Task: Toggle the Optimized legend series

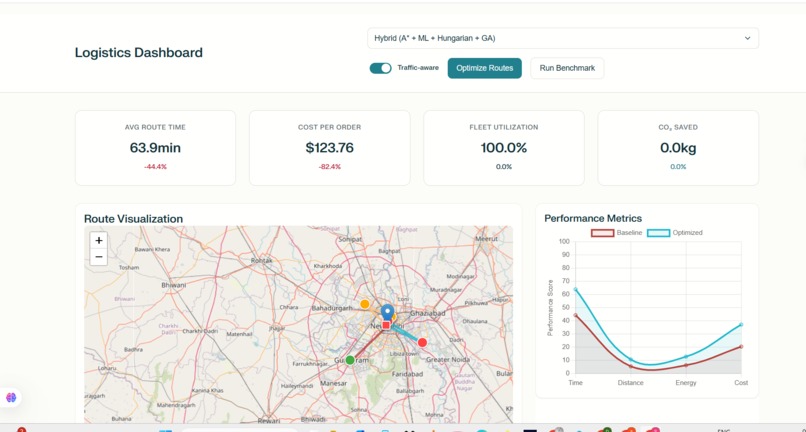Action: click(674, 232)
